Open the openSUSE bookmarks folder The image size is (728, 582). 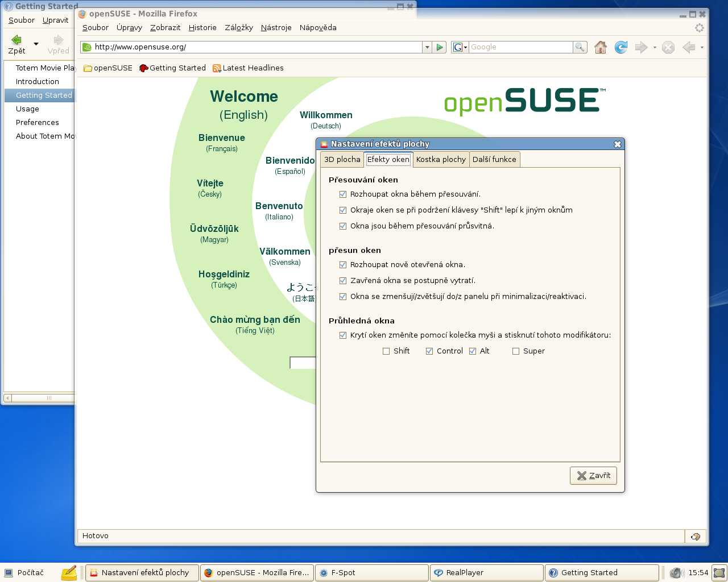coord(108,68)
